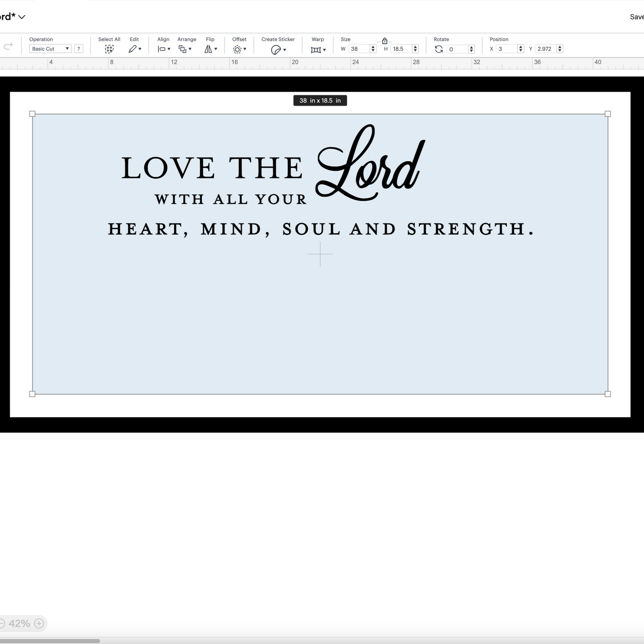Click the horizontal scrollbar at bottom

pos(50,641)
